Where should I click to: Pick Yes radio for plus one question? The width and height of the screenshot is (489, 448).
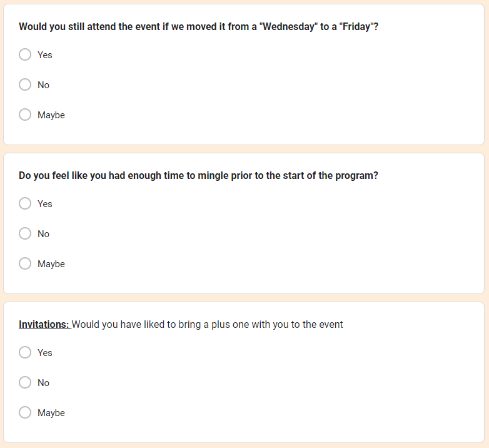pyautogui.click(x=25, y=352)
